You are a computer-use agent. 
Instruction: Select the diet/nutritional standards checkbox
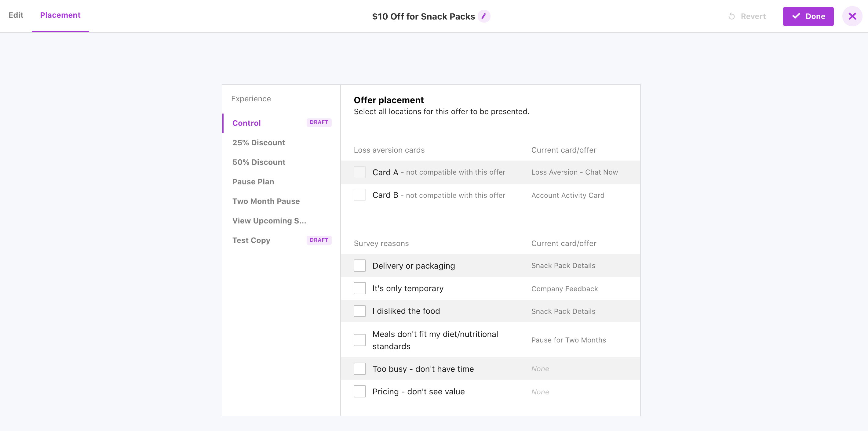pos(359,340)
